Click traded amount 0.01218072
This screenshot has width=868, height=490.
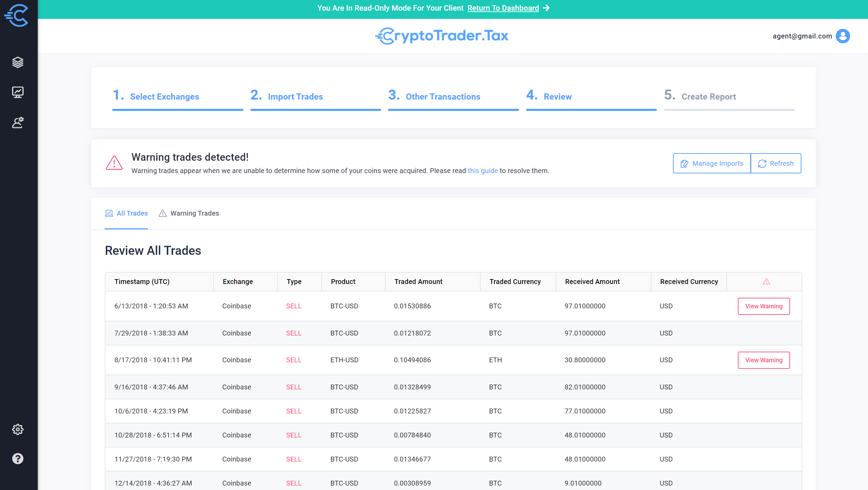pos(412,333)
